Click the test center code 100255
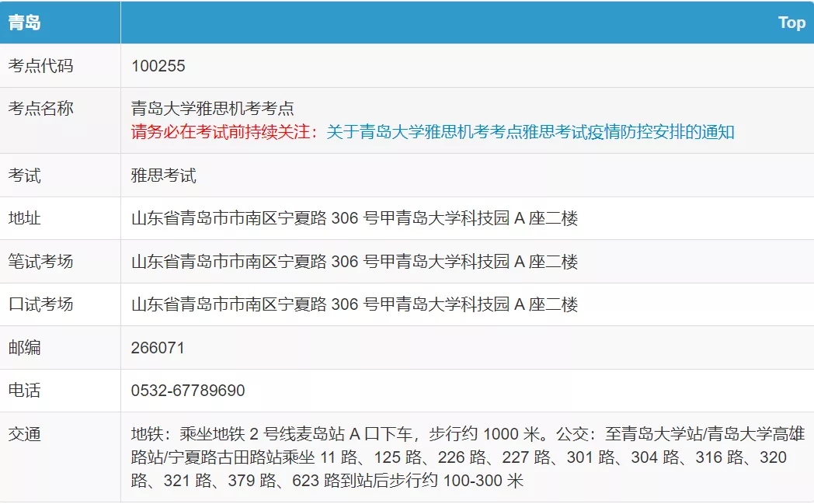Screen dimensions: 814x504 (158, 66)
